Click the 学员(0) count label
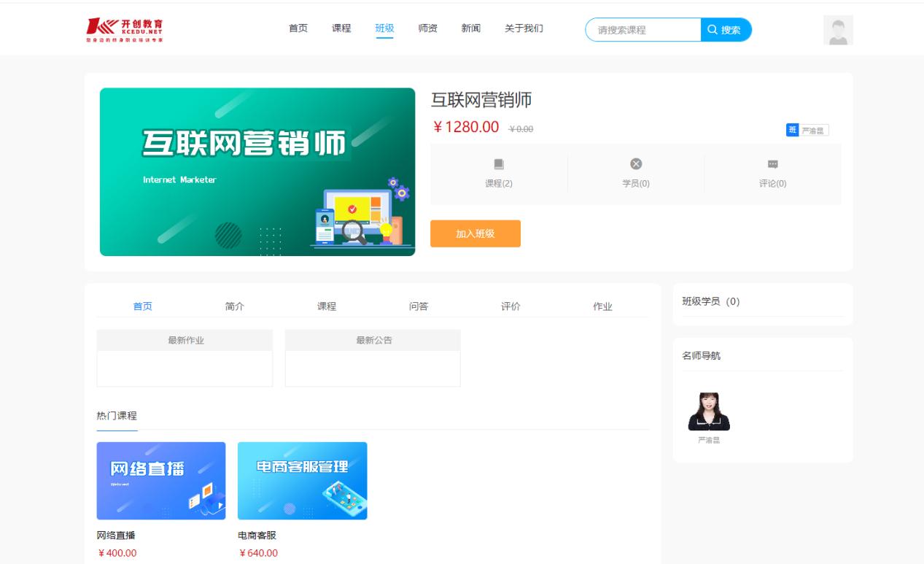Image resolution: width=924 pixels, height=564 pixels. click(x=636, y=184)
